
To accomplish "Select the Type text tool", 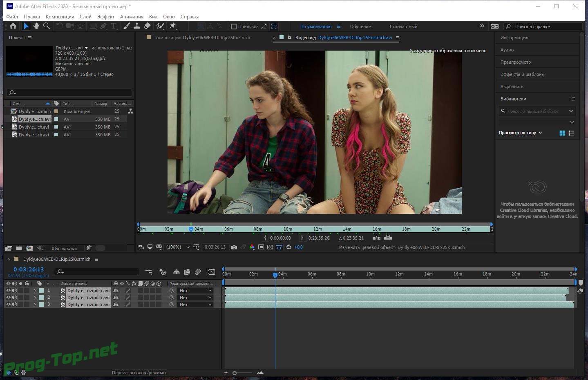I will point(114,26).
